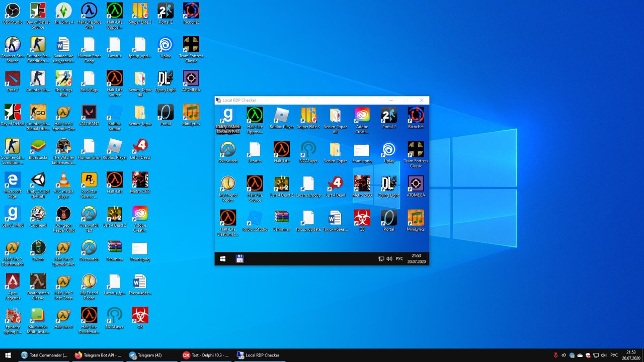Launch Day of Defeat Source from desktop
Screen dimensions: 644x362
[38, 16]
